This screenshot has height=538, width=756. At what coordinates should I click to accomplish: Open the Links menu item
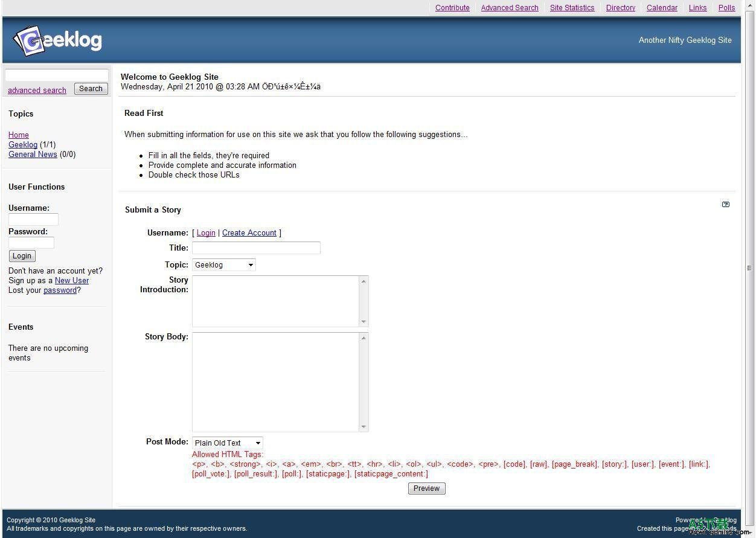(x=697, y=8)
